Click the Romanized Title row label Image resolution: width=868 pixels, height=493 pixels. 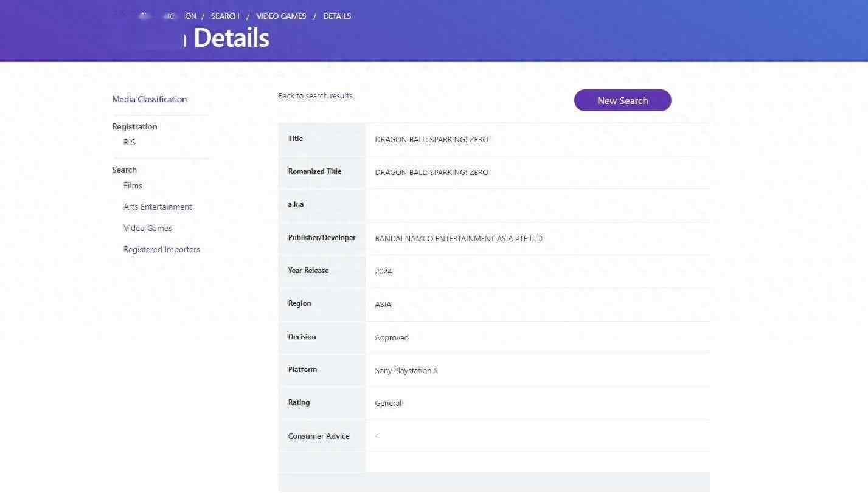pyautogui.click(x=314, y=171)
